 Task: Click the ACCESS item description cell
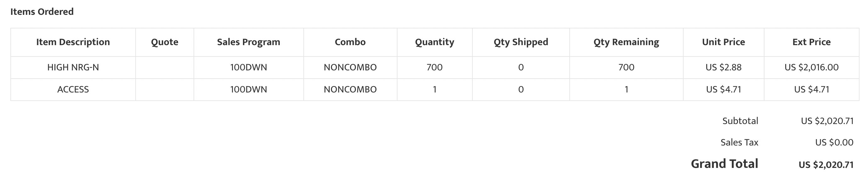(x=73, y=90)
